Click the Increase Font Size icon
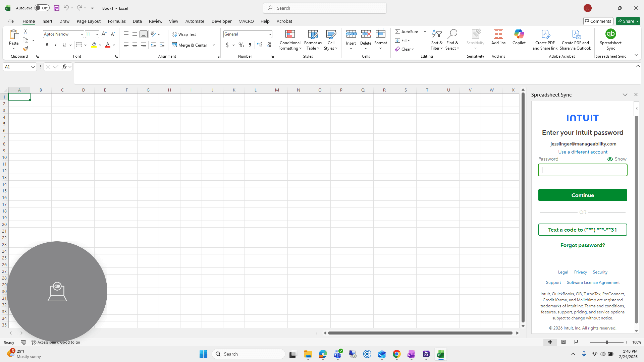The image size is (644, 362). [104, 34]
